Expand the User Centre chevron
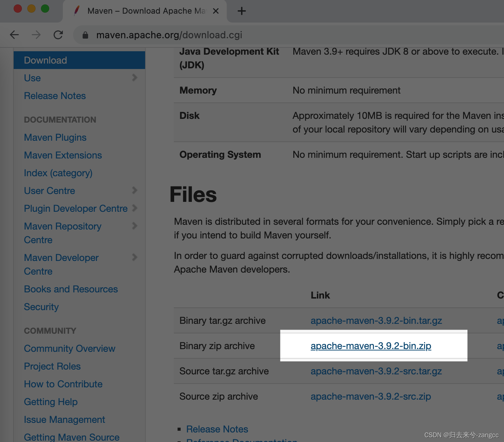The image size is (504, 442). tap(135, 190)
